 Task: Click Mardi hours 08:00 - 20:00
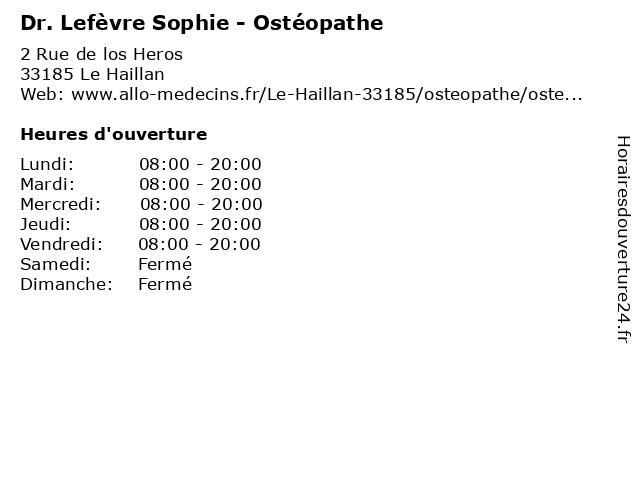(x=200, y=184)
